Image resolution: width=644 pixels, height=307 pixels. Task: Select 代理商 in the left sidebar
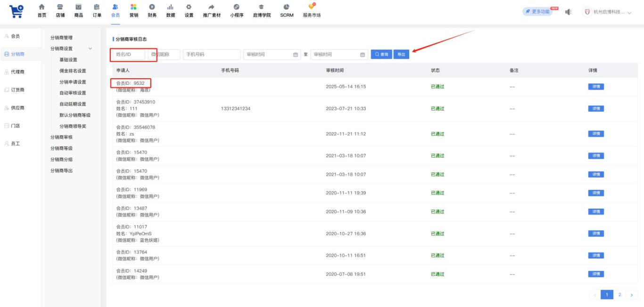pyautogui.click(x=18, y=72)
